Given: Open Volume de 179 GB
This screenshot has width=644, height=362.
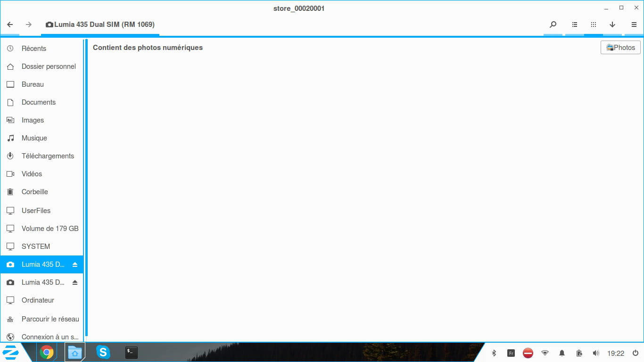Looking at the screenshot, I should coord(41,229).
